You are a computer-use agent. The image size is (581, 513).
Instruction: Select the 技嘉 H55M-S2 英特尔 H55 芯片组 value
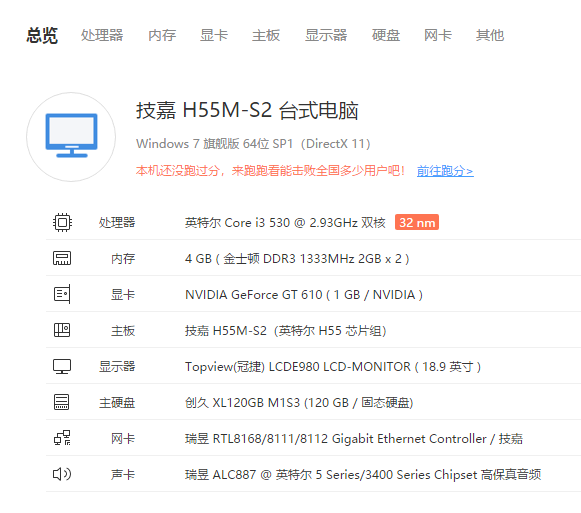286,330
